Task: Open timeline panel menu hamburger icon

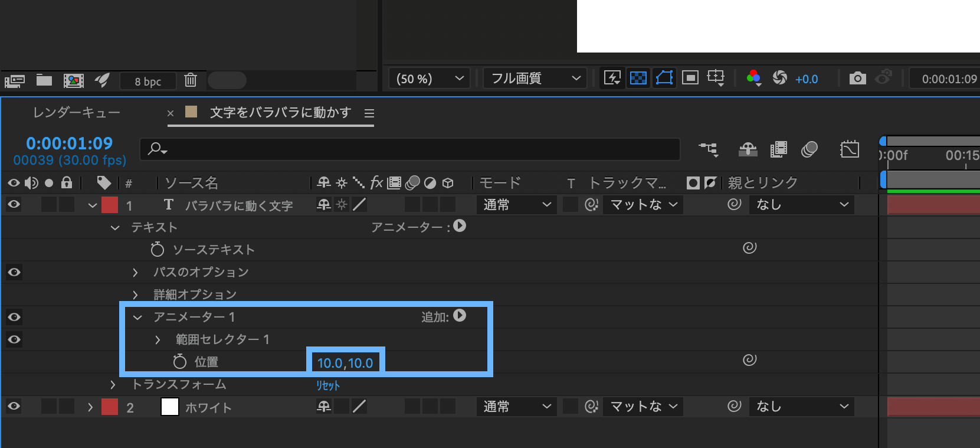Action: (369, 113)
